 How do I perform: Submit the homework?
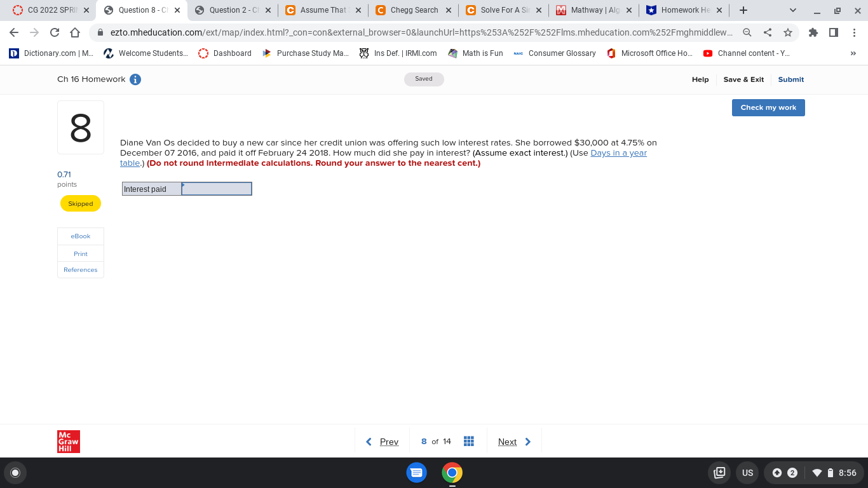[x=790, y=79]
